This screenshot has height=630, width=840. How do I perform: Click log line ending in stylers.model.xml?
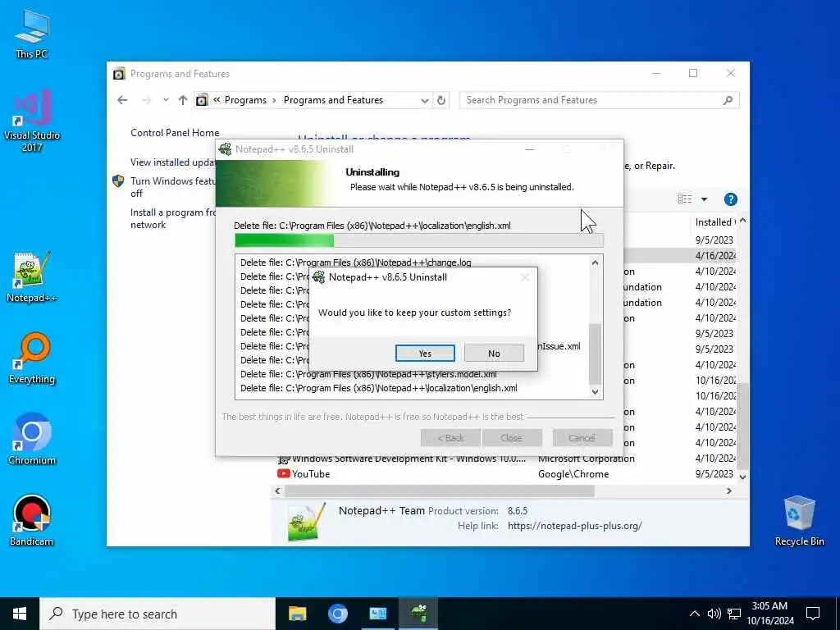(x=368, y=374)
